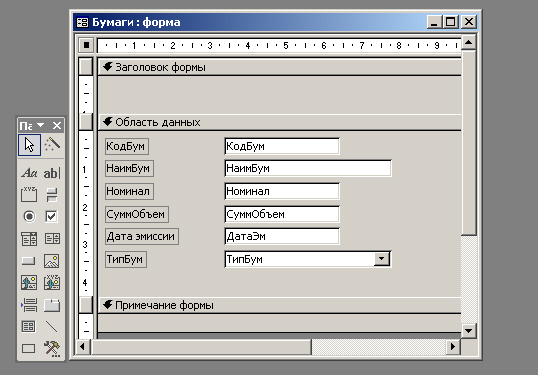Select the Select Objects arrow tool
The image size is (538, 375).
point(29,145)
